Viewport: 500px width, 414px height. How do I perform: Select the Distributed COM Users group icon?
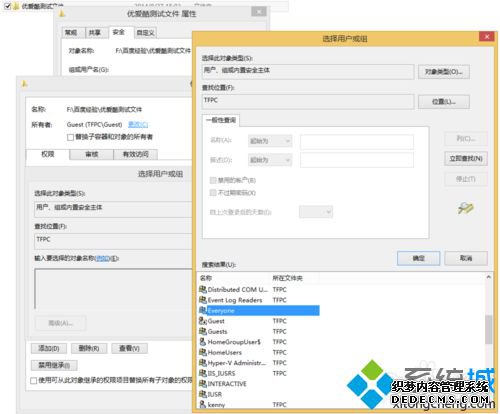203,289
